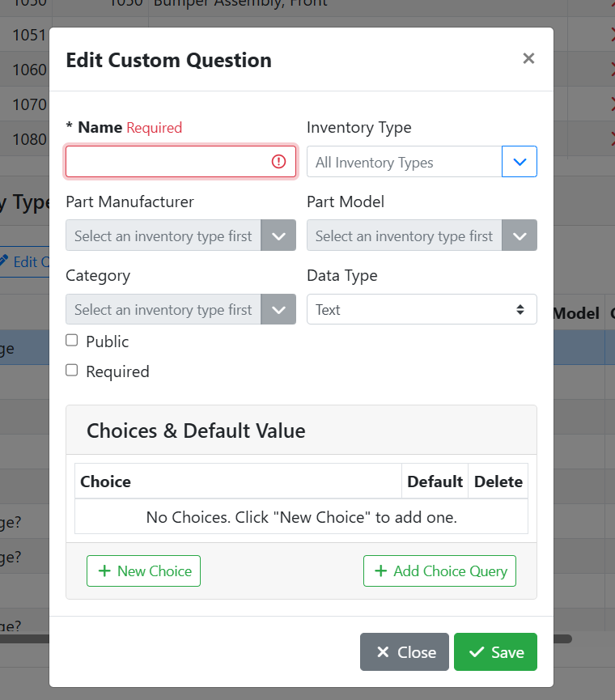
Task: Close dialog with the X icon
Action: (528, 59)
